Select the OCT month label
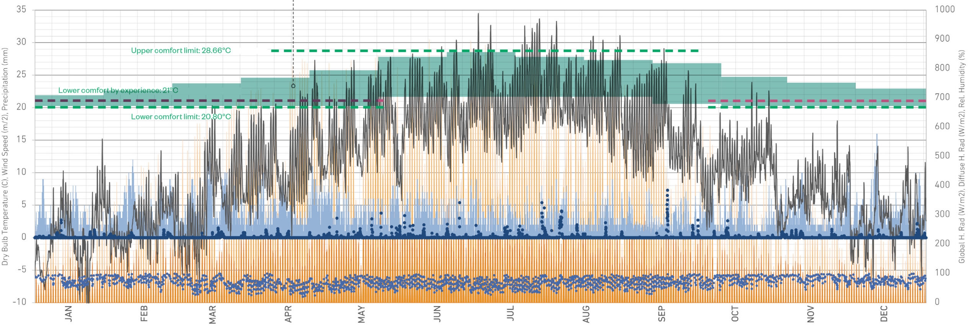The height and width of the screenshot is (328, 980). click(x=735, y=314)
